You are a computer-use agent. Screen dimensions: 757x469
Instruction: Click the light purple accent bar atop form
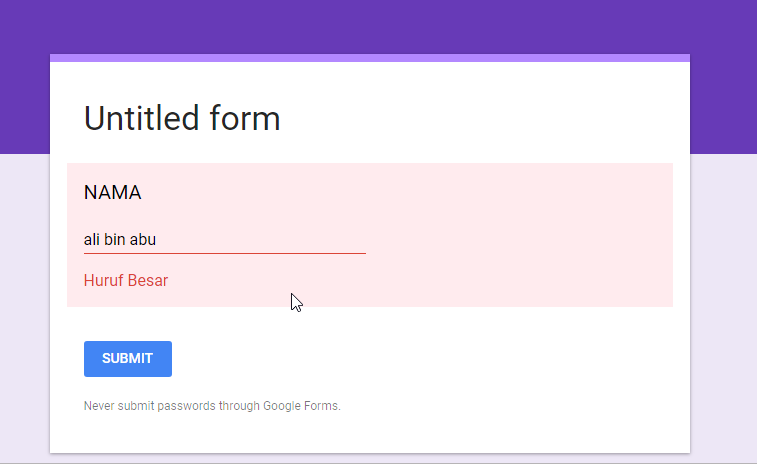[370, 58]
